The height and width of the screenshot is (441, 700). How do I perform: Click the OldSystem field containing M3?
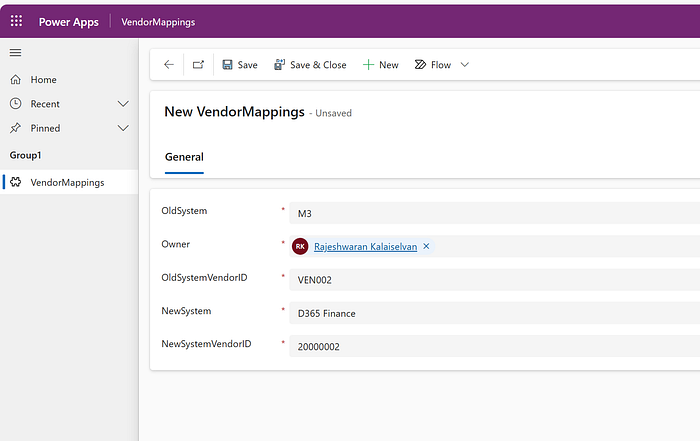coord(495,213)
